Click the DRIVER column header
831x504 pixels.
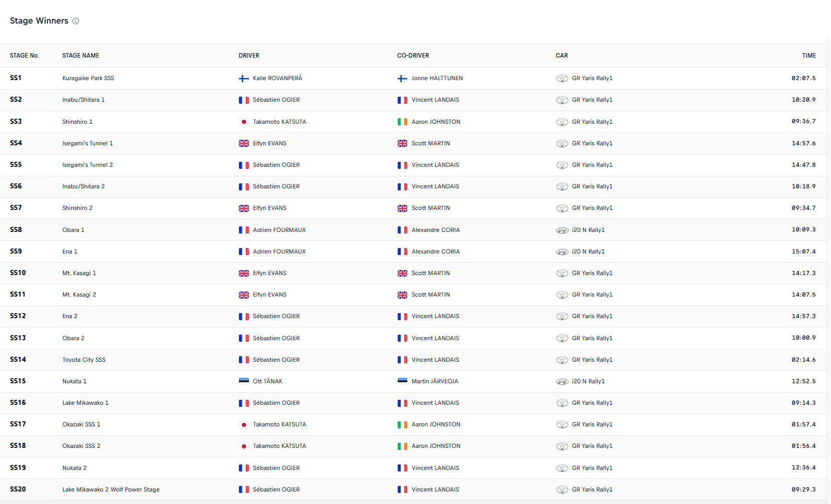(x=249, y=56)
